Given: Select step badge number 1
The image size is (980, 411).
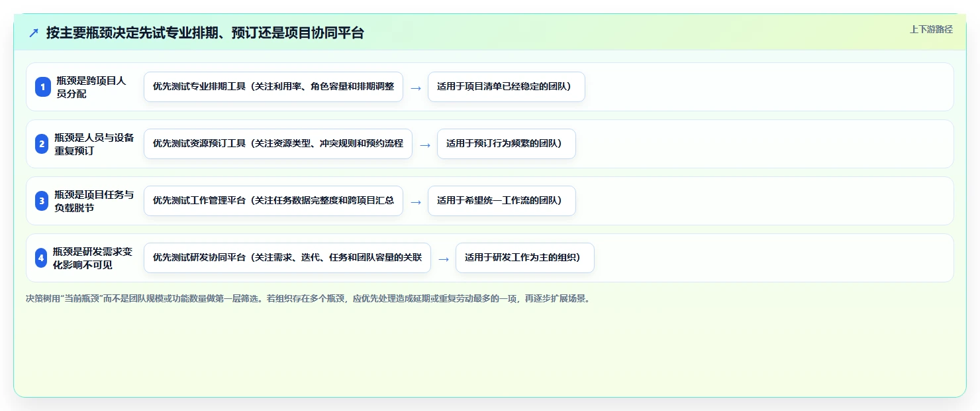Looking at the screenshot, I should pos(43,87).
